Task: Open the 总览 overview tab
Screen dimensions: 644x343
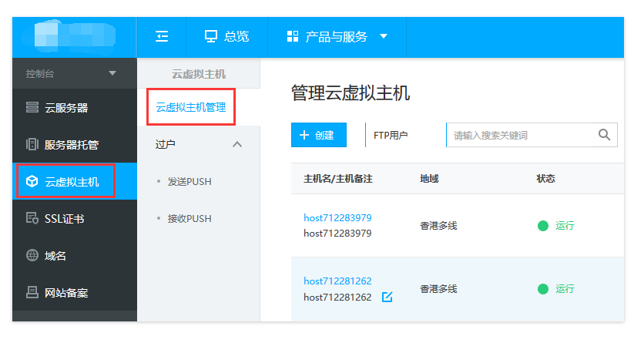Action: click(226, 36)
